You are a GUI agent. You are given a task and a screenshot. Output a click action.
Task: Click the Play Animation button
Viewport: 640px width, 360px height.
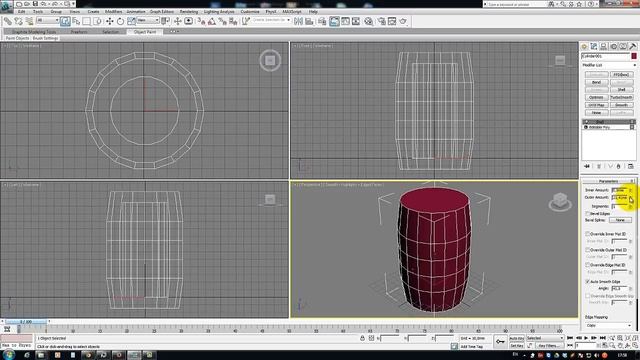click(x=586, y=338)
